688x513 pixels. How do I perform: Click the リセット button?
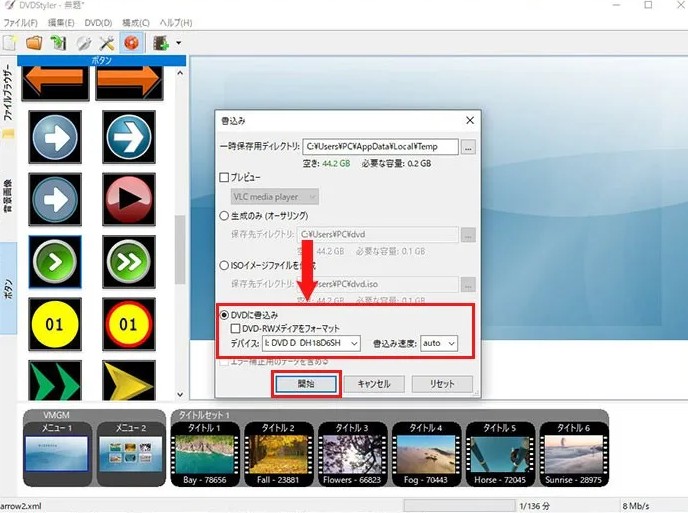[442, 384]
